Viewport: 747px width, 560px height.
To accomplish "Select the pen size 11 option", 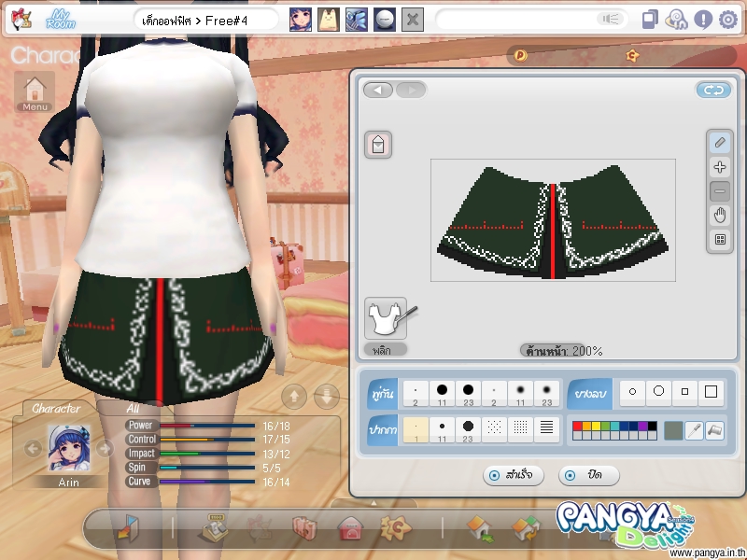I will pyautogui.click(x=442, y=430).
